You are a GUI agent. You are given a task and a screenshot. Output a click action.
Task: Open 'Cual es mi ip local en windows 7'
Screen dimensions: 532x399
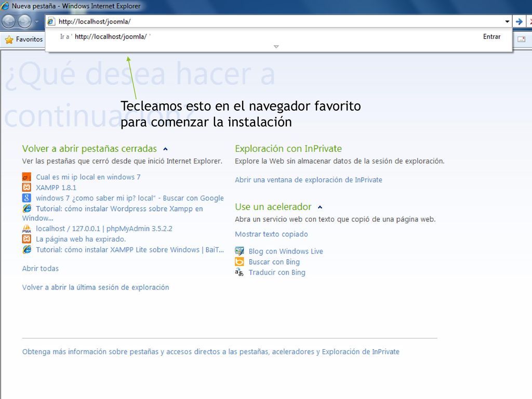click(x=88, y=177)
